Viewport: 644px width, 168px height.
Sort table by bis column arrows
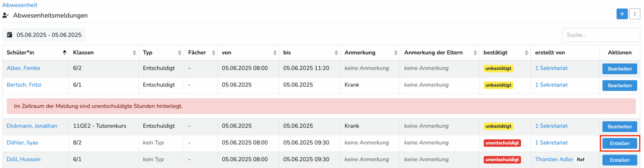[x=336, y=52]
